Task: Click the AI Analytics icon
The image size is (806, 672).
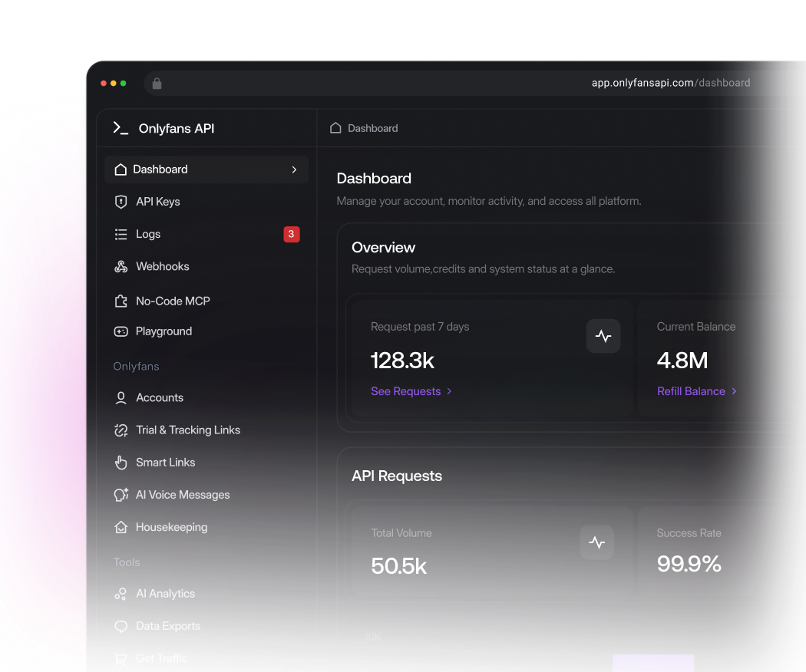Action: [x=121, y=594]
